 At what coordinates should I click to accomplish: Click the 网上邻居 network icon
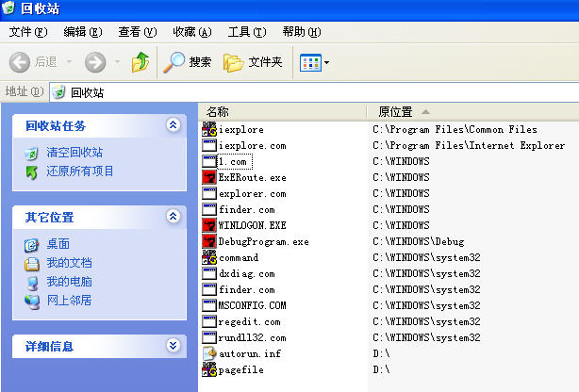pos(32,302)
